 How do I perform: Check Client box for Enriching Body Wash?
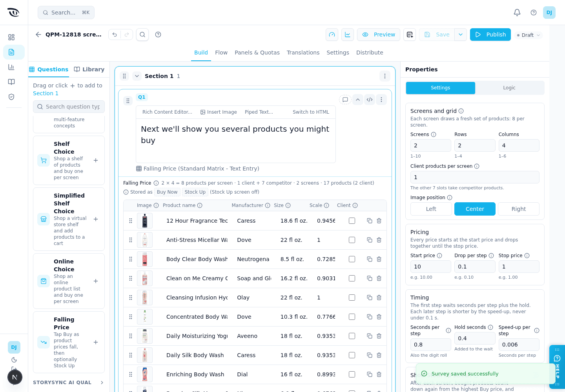[x=352, y=374]
